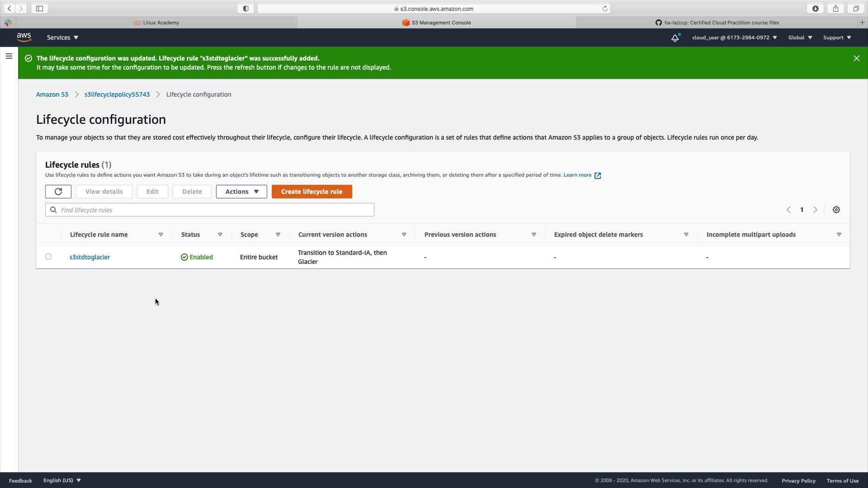
Task: Click the search magnifier in rules filter
Action: click(53, 210)
